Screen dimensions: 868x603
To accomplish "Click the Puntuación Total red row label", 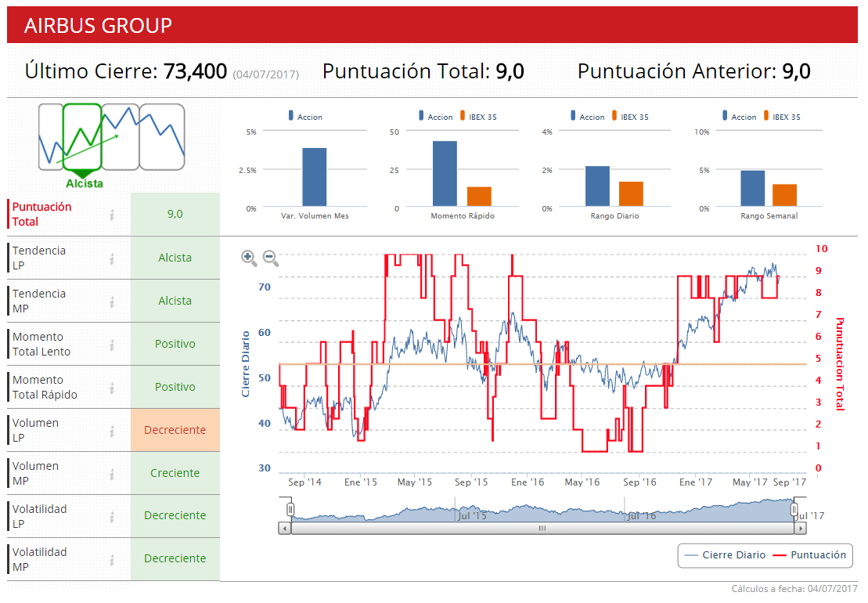I will tap(42, 215).
